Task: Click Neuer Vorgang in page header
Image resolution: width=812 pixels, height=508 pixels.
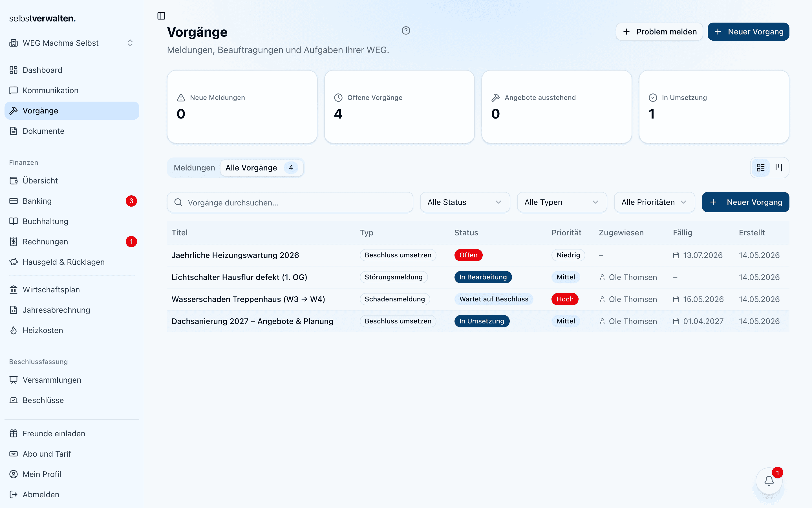Action: (748, 32)
